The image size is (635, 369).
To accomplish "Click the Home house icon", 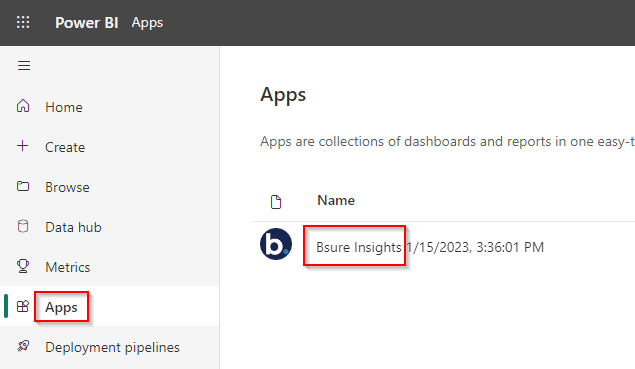I will pos(23,106).
